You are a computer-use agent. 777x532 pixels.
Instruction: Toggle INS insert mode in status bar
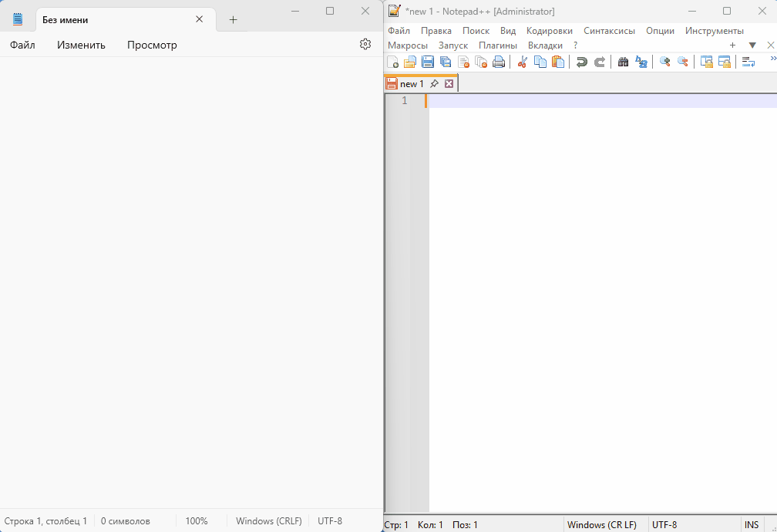point(751,525)
